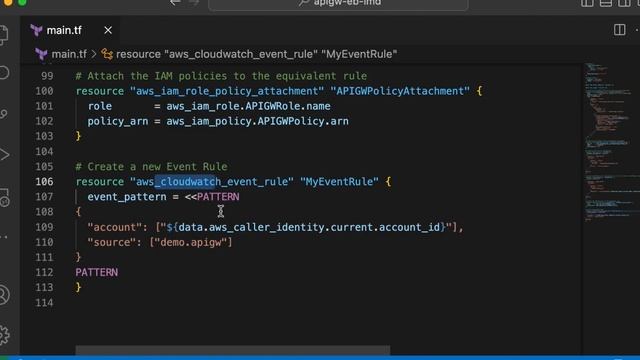Click line number 114 in gutter

[44, 302]
